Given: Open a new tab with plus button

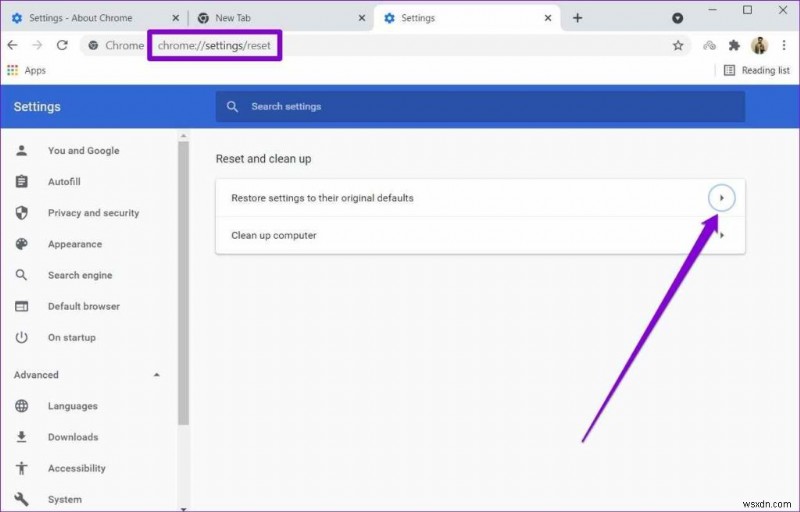Looking at the screenshot, I should pos(578,18).
